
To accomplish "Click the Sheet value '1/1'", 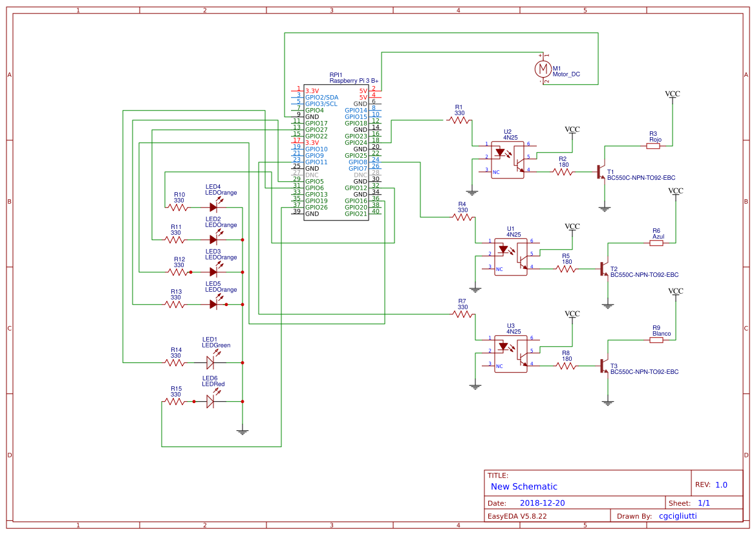I will [x=704, y=503].
